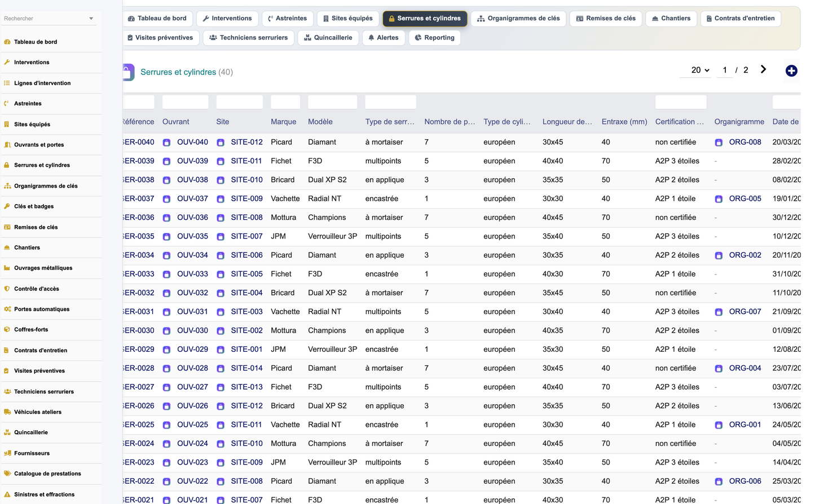Sort by the Organigramme column header

[x=739, y=122]
